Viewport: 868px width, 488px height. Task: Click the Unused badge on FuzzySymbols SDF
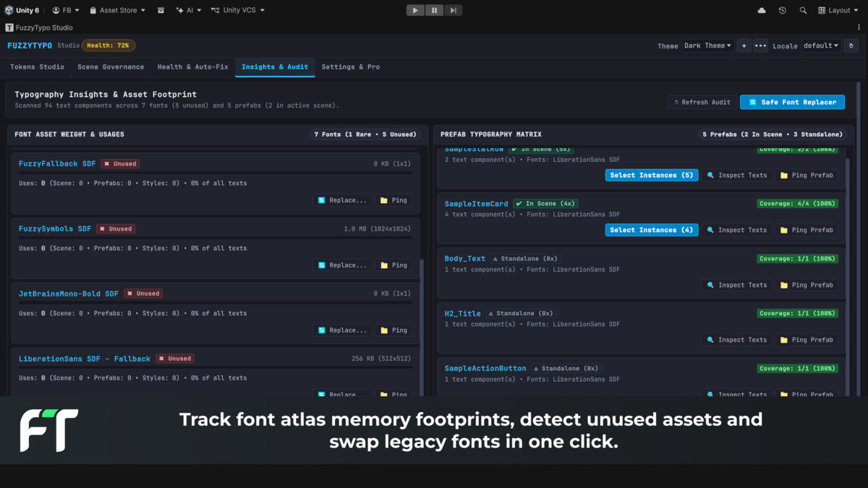[116, 228]
